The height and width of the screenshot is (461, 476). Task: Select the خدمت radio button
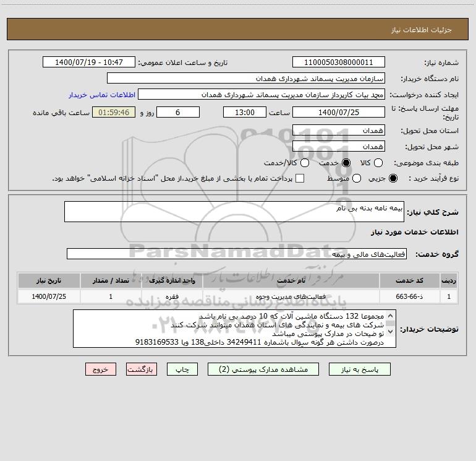[346, 163]
